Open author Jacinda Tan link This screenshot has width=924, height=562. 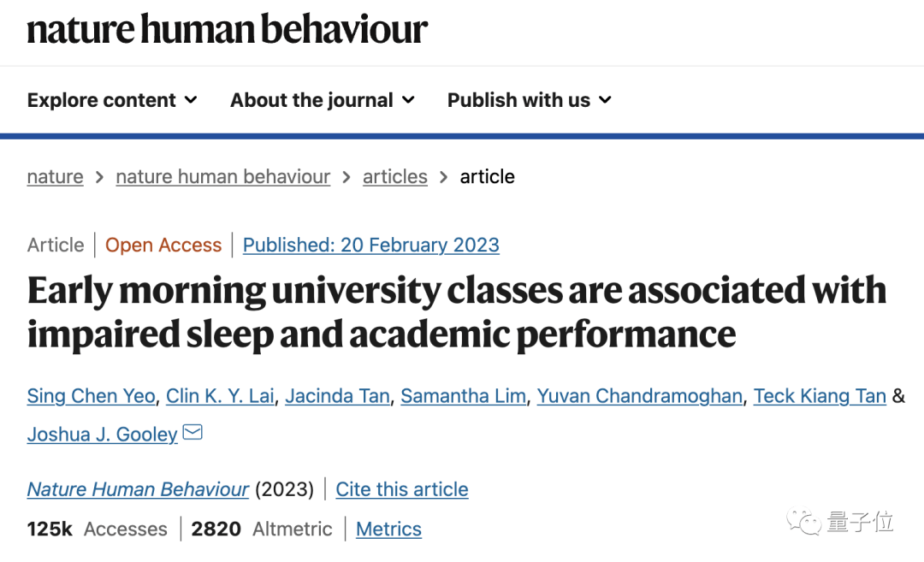point(338,396)
